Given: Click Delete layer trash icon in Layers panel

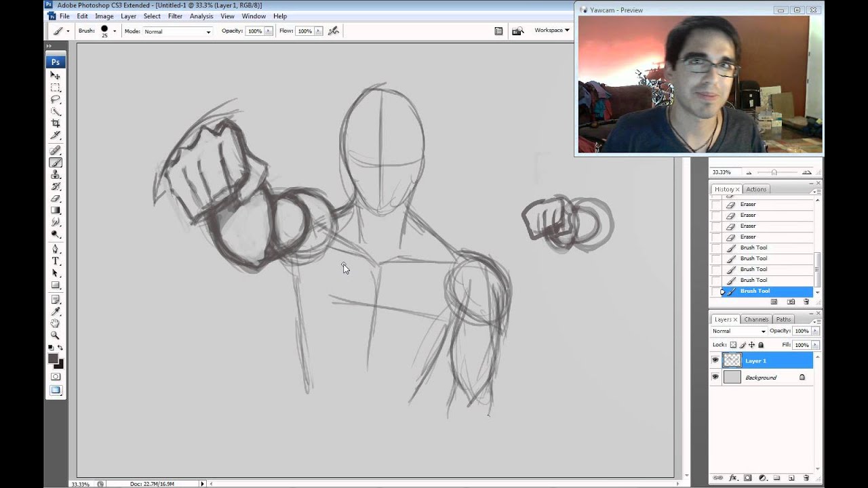Looking at the screenshot, I should (806, 478).
